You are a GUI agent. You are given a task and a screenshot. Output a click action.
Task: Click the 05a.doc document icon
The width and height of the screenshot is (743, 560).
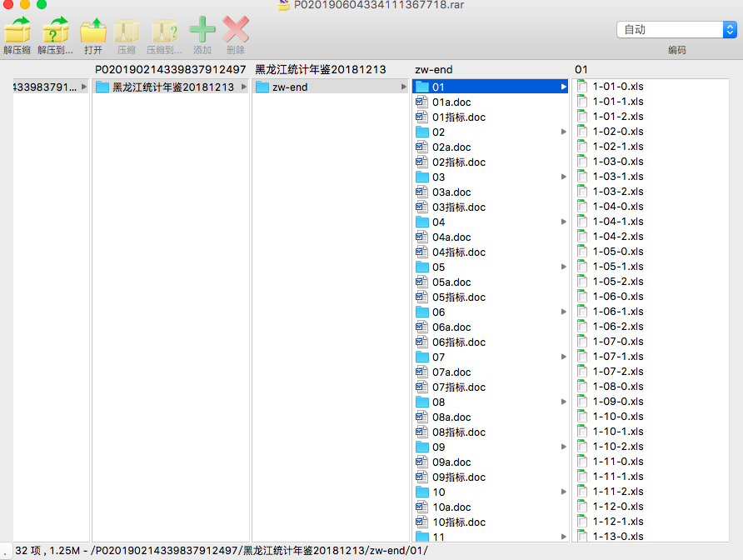421,282
